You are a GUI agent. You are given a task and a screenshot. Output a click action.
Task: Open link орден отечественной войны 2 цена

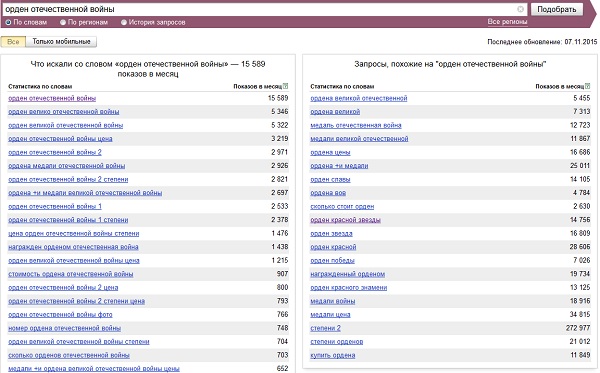coord(63,288)
